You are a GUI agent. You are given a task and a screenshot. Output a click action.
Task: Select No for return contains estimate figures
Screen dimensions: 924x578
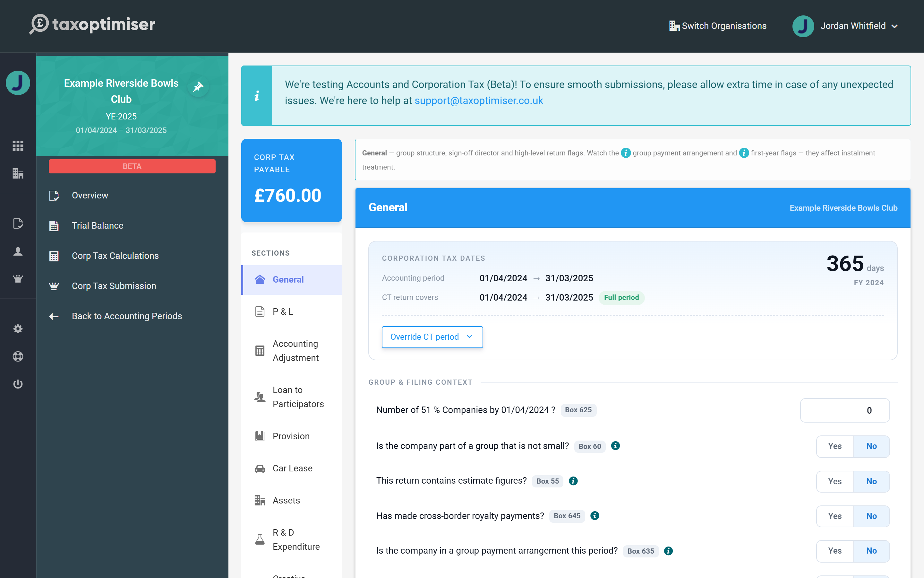871,481
